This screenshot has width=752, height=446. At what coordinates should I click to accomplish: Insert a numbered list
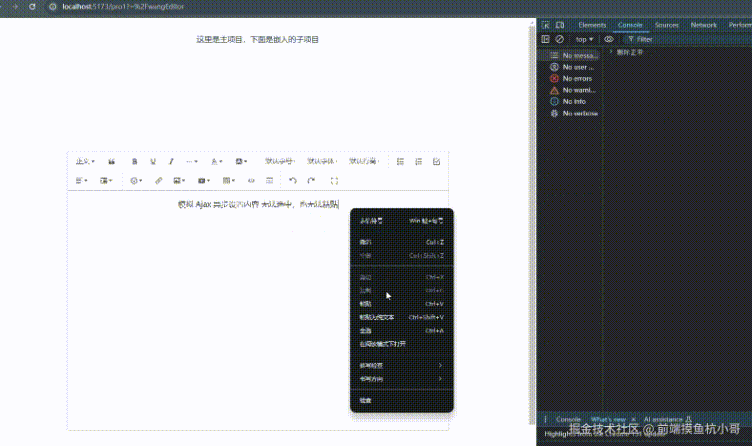[x=419, y=162]
